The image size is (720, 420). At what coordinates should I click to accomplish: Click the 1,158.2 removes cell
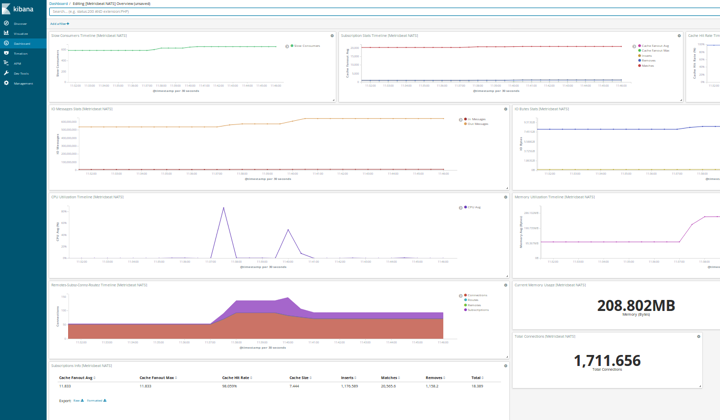point(432,386)
